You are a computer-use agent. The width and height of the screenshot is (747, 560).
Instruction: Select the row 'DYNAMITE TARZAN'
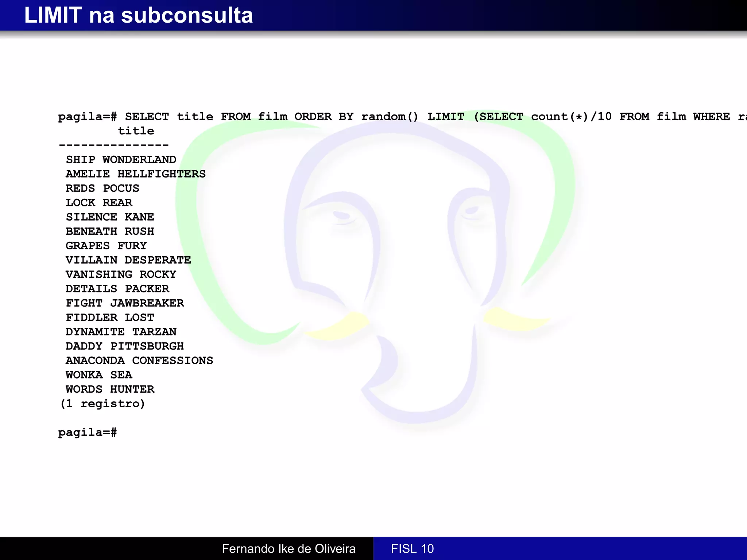click(121, 332)
